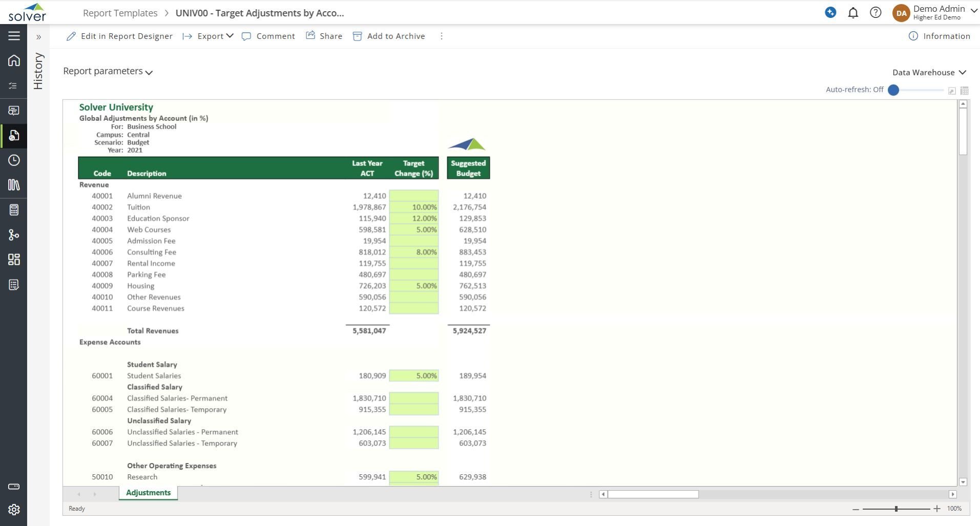The height and width of the screenshot is (526, 980).
Task: Click the Comment button
Action: click(268, 36)
